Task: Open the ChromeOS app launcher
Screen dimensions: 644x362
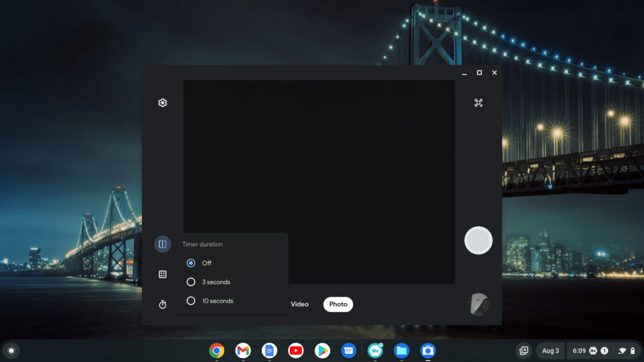Action: point(13,351)
